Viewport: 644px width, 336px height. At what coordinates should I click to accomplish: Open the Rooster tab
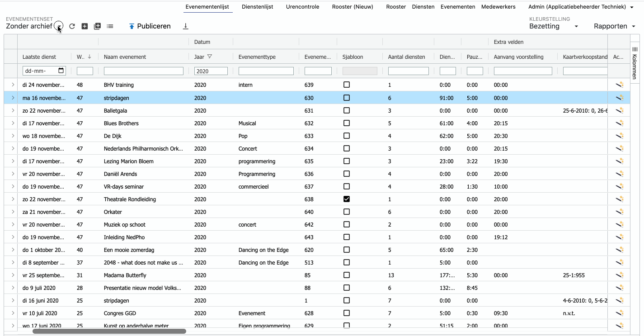click(396, 7)
